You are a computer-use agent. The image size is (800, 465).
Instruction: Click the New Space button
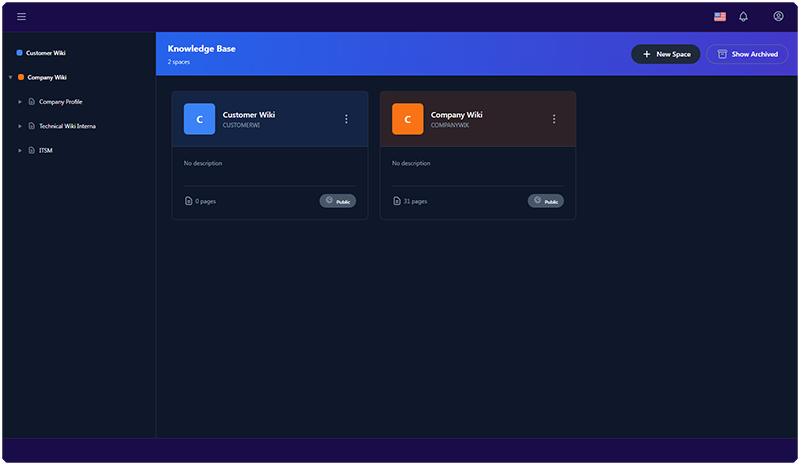point(665,54)
